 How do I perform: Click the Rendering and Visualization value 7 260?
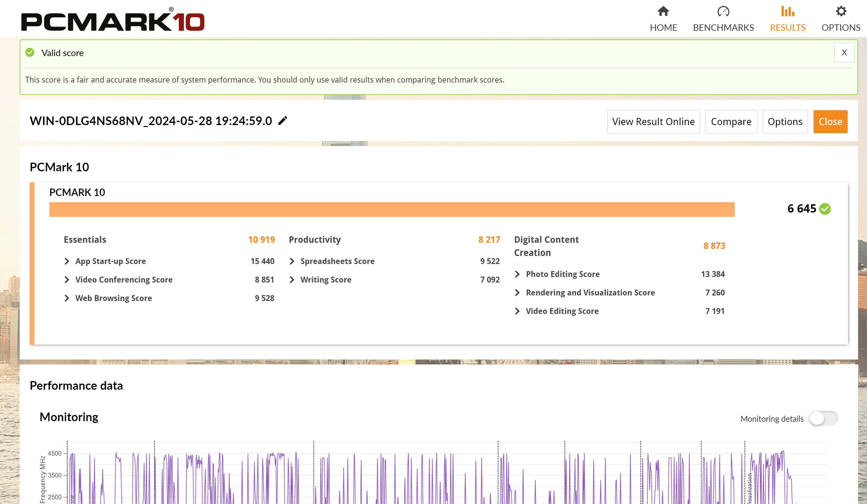tap(715, 293)
